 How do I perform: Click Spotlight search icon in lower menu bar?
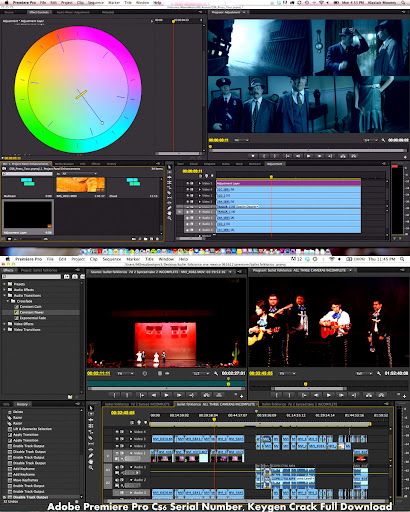402,259
